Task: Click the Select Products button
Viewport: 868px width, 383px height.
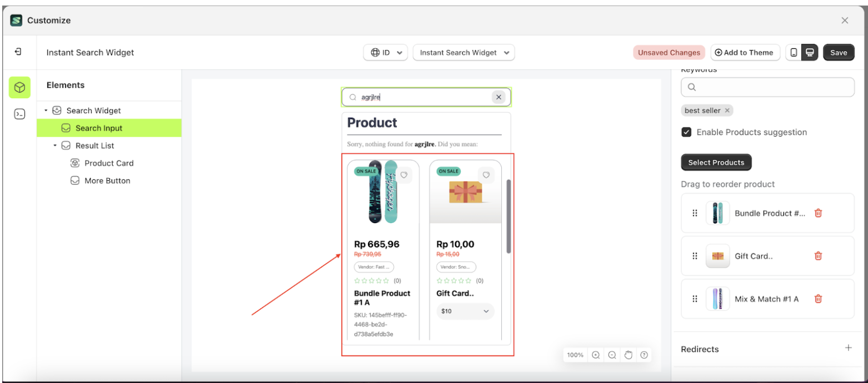Action: [x=716, y=163]
